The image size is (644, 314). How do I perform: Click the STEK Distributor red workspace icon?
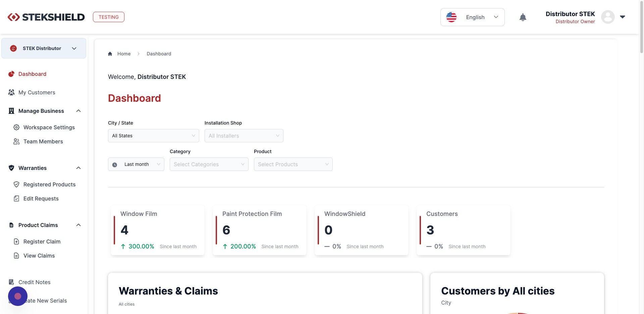tap(13, 48)
